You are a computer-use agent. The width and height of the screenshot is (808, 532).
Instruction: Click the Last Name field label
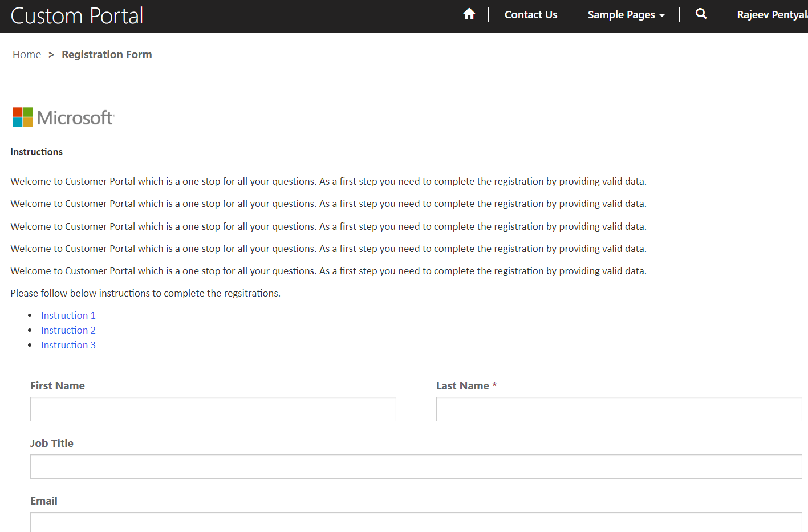pos(462,385)
